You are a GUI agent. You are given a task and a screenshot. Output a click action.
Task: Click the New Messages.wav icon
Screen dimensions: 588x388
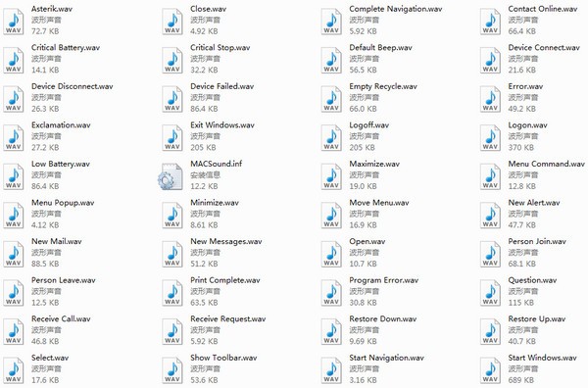172,254
